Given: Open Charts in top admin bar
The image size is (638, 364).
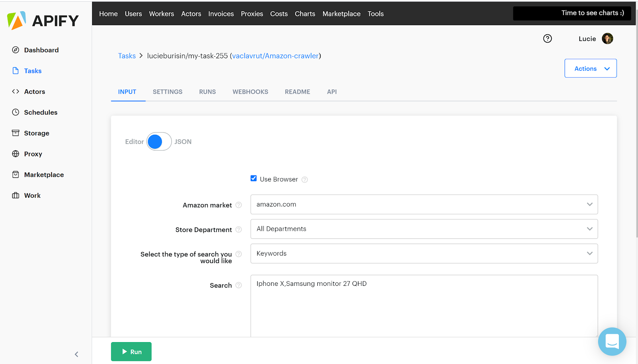Looking at the screenshot, I should (305, 14).
